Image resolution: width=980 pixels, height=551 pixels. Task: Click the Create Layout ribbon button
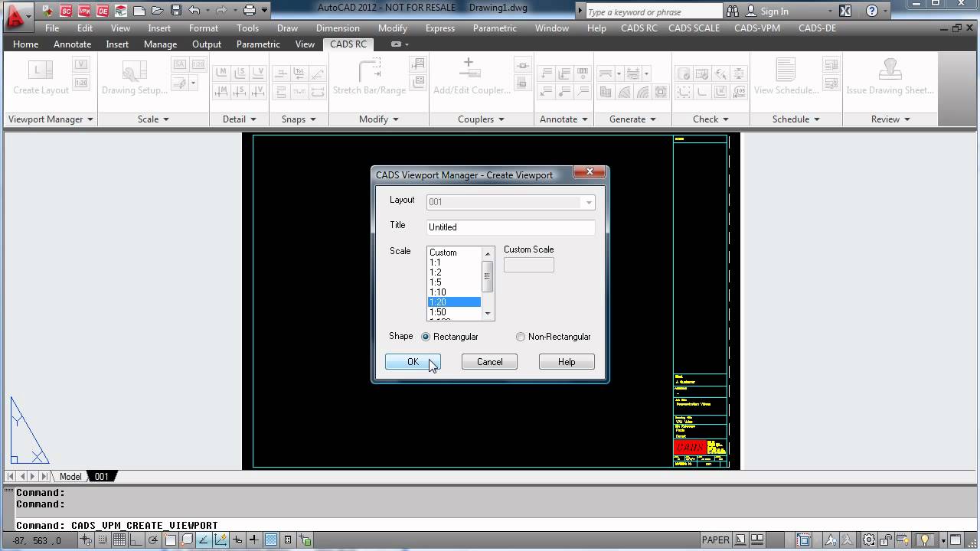[x=41, y=77]
